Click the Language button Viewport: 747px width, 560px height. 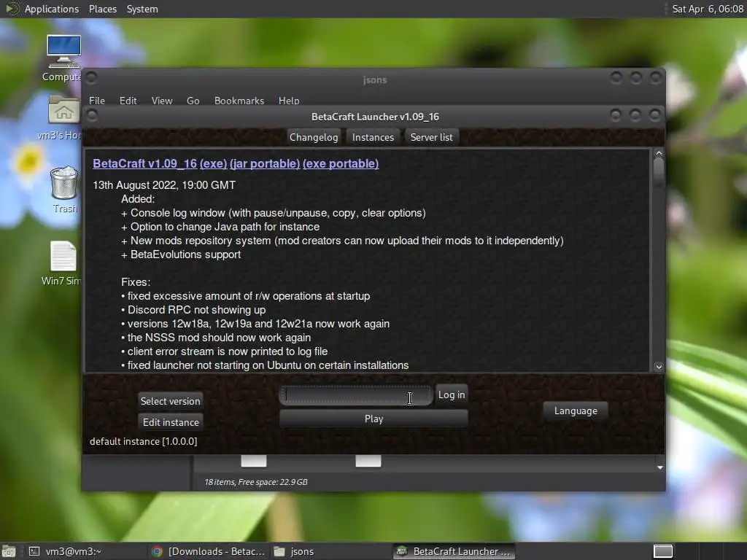[576, 411]
